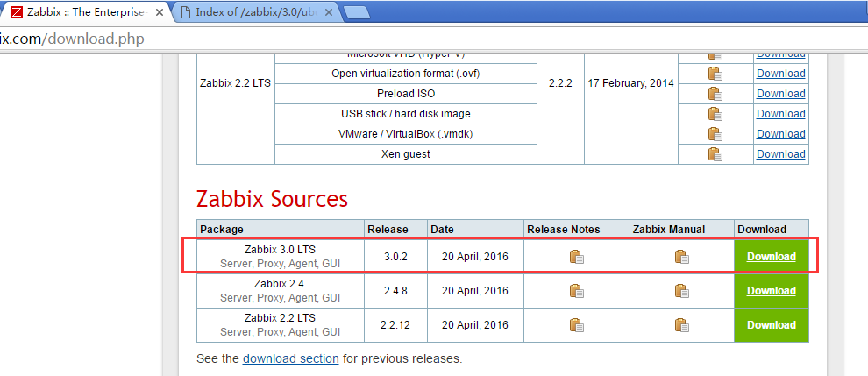This screenshot has height=376, width=868.
Task: Close the Index of /zabbix tab
Action: tap(328, 12)
